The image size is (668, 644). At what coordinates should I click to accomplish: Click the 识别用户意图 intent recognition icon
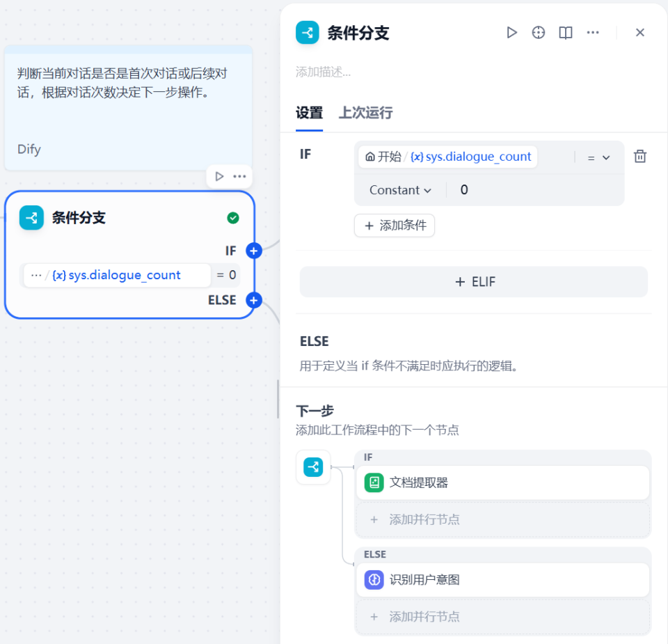click(x=373, y=580)
